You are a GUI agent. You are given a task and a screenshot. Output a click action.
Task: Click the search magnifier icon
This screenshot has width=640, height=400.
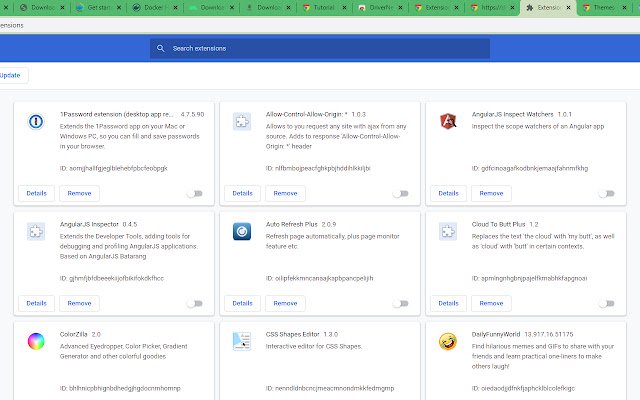pos(160,48)
